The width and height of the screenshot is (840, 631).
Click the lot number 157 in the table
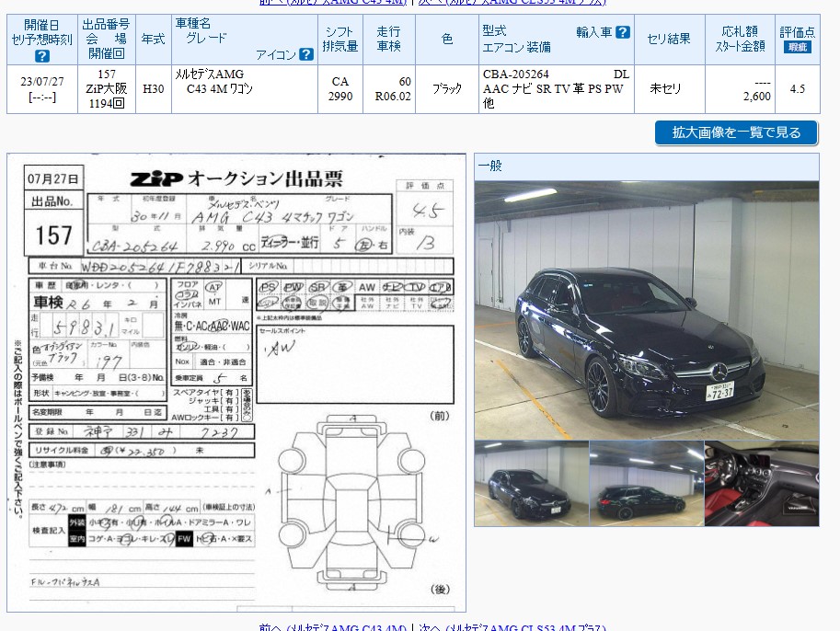[x=107, y=75]
